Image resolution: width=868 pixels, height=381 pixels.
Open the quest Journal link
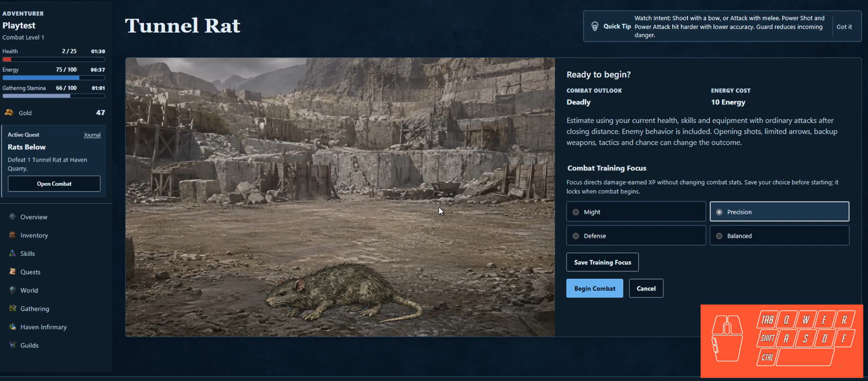92,135
